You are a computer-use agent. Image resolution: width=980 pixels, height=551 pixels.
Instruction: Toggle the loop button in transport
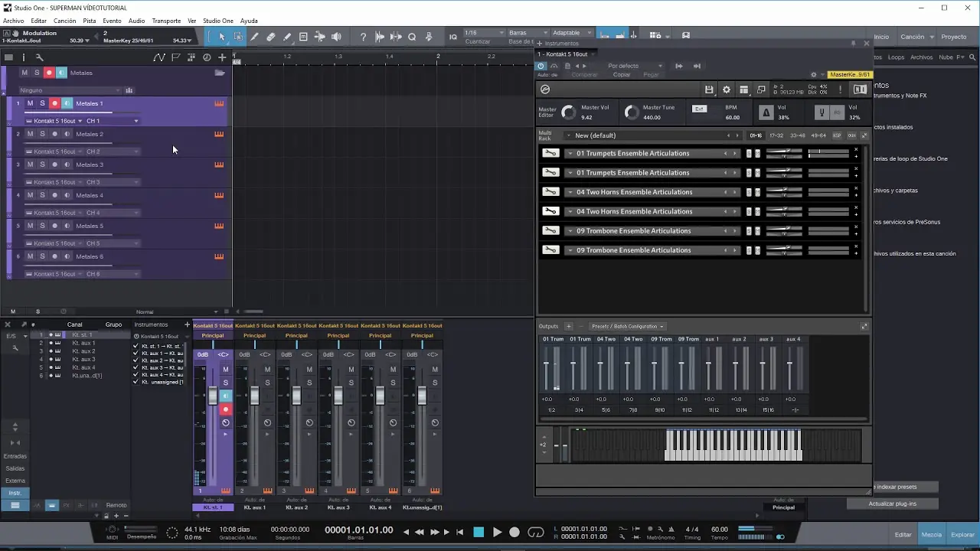(536, 532)
